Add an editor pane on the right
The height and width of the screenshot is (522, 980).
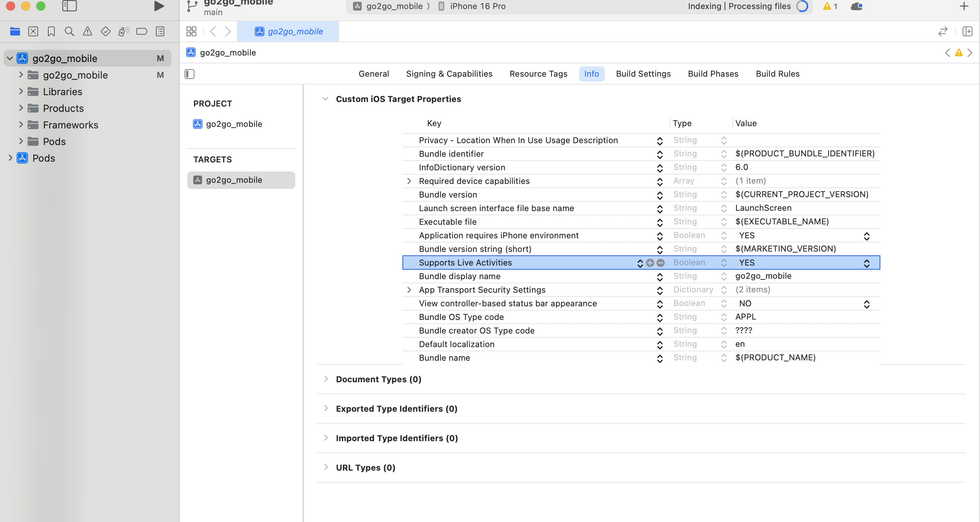pos(967,31)
